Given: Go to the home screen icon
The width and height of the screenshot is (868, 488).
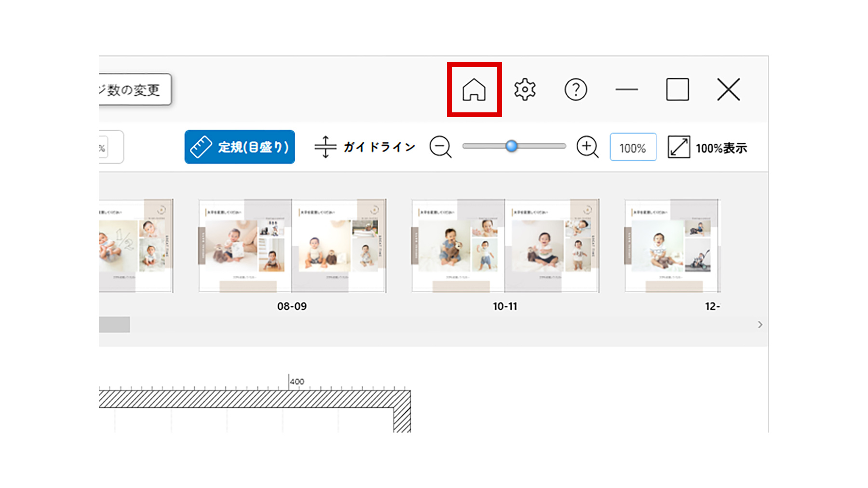Looking at the screenshot, I should point(474,90).
